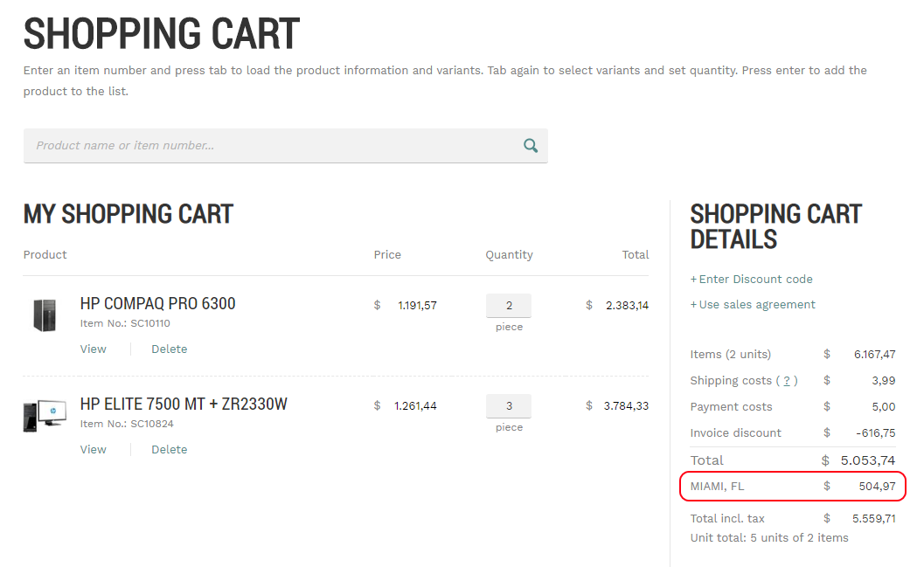The width and height of the screenshot is (924, 567).
Task: Click the Price column header
Action: pyautogui.click(x=387, y=255)
